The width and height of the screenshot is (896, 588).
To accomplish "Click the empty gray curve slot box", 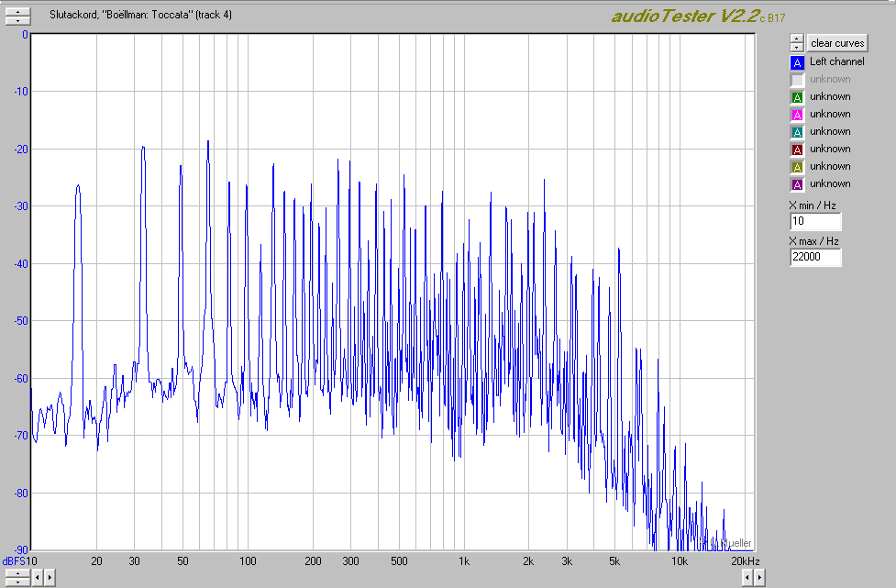I will click(x=796, y=80).
